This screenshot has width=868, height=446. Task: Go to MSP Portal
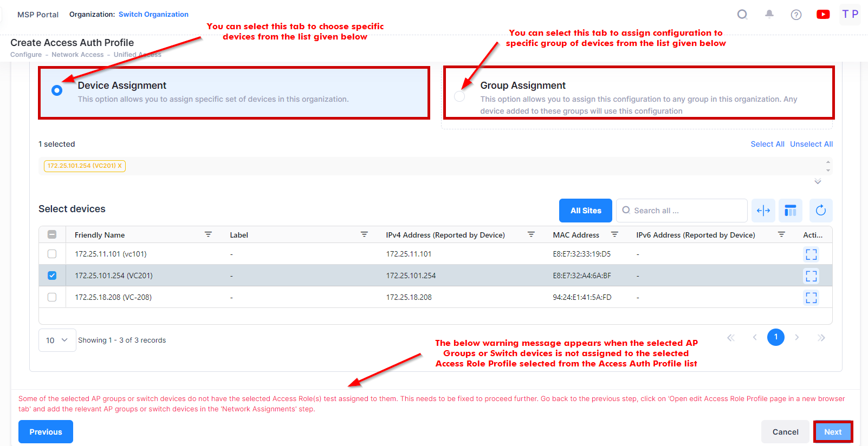click(38, 15)
